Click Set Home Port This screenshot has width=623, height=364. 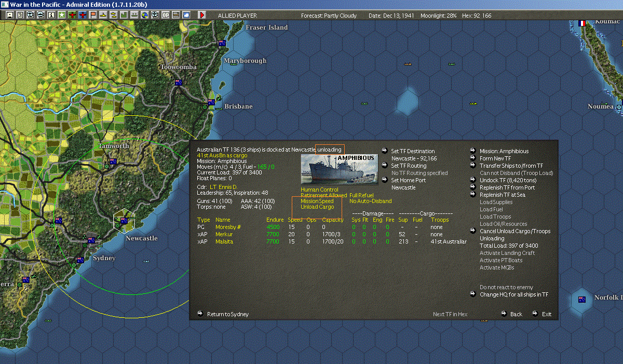coord(408,181)
